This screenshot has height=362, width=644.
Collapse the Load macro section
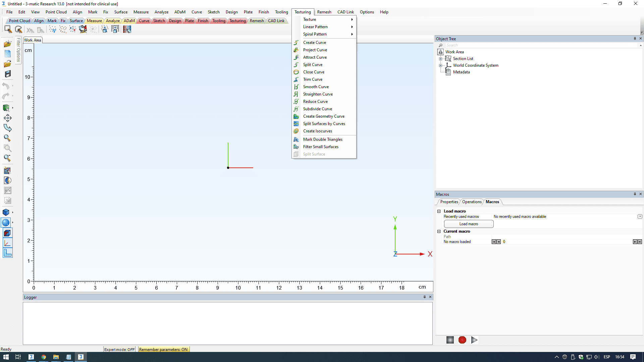coord(439,211)
